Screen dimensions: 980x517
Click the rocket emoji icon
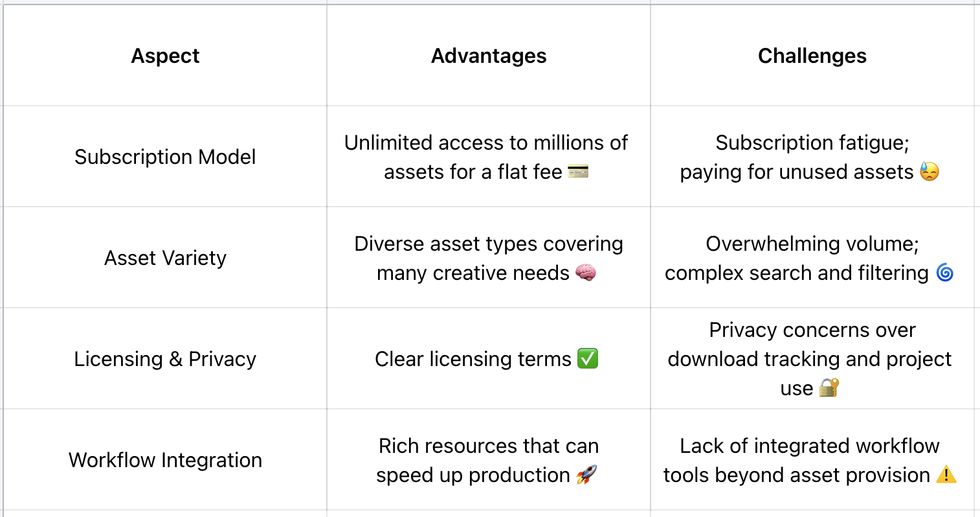[585, 475]
